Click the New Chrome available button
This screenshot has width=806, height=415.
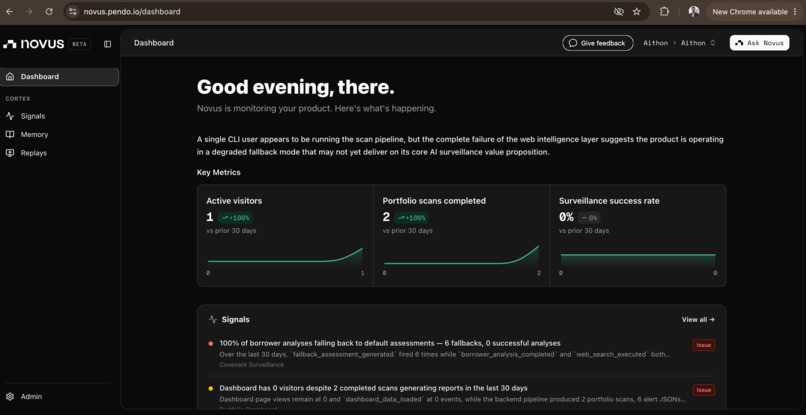754,11
